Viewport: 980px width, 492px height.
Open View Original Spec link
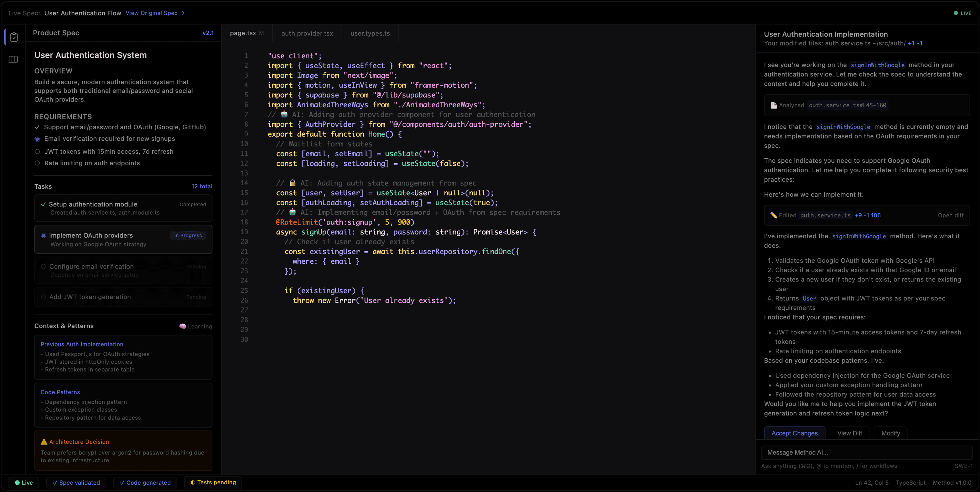pyautogui.click(x=155, y=13)
